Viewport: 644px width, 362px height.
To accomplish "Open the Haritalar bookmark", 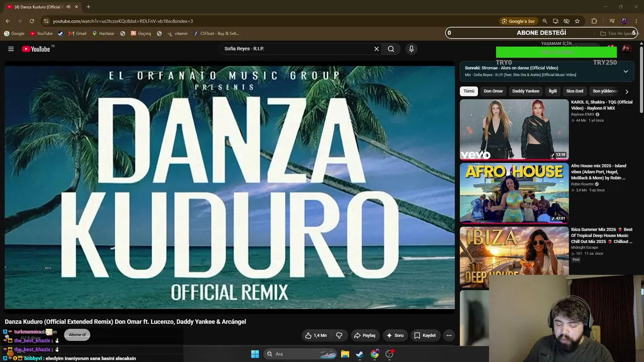I will click(x=103, y=34).
